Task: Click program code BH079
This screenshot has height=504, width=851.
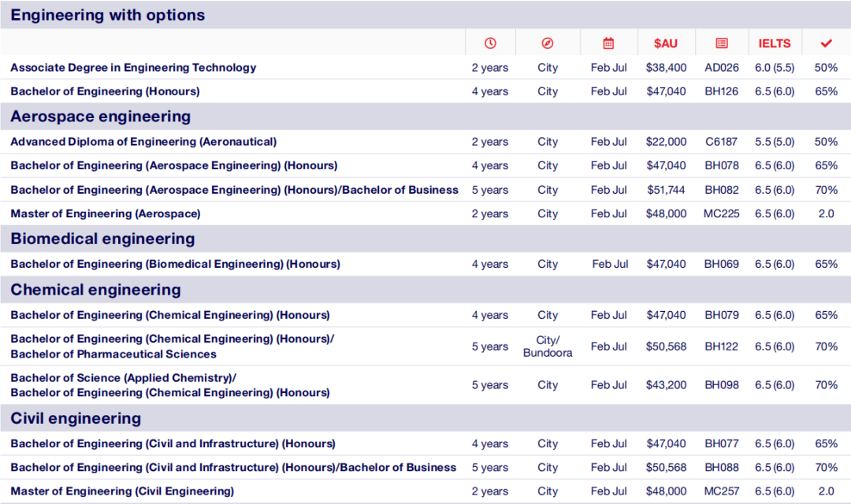Action: click(x=721, y=316)
